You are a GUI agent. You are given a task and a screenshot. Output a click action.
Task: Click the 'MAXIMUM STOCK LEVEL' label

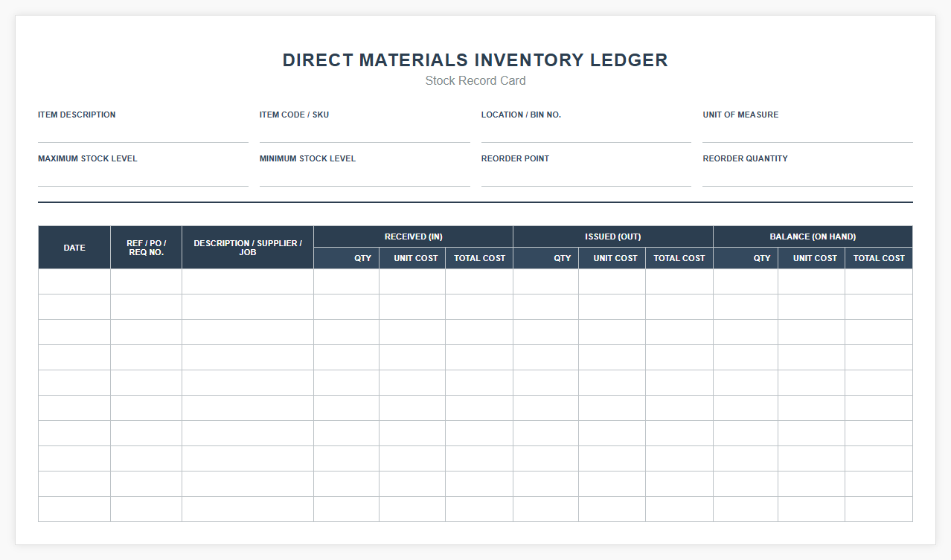(88, 158)
